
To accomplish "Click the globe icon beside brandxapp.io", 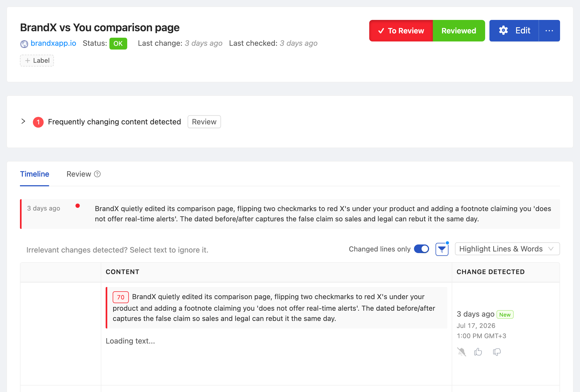I will pos(24,44).
